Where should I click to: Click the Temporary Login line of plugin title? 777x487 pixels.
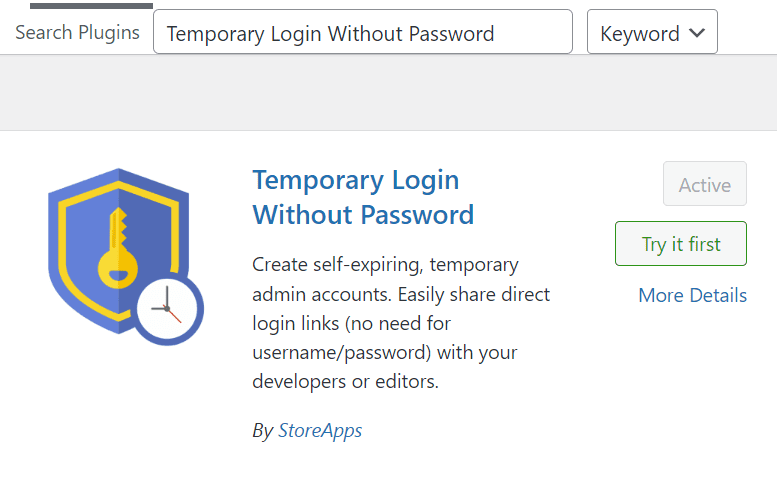(356, 180)
